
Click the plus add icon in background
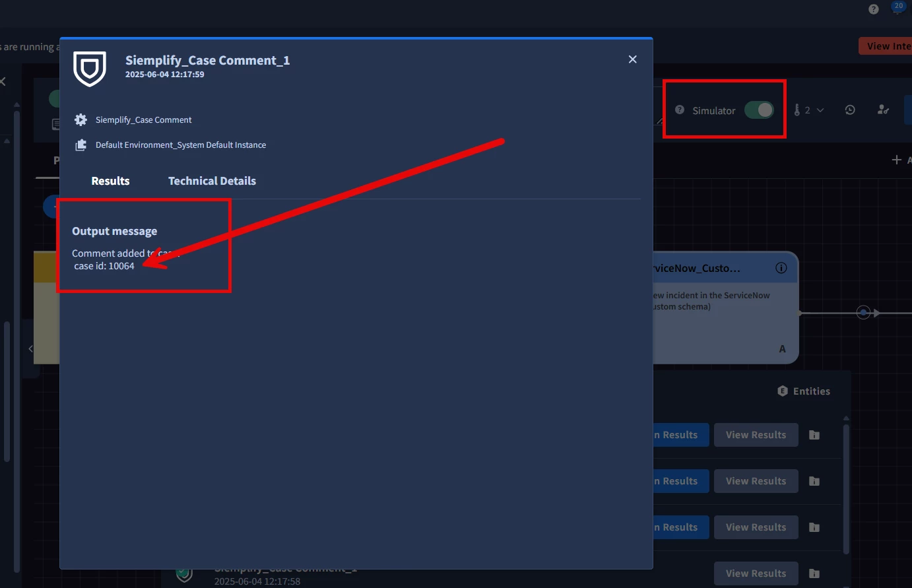click(x=896, y=160)
